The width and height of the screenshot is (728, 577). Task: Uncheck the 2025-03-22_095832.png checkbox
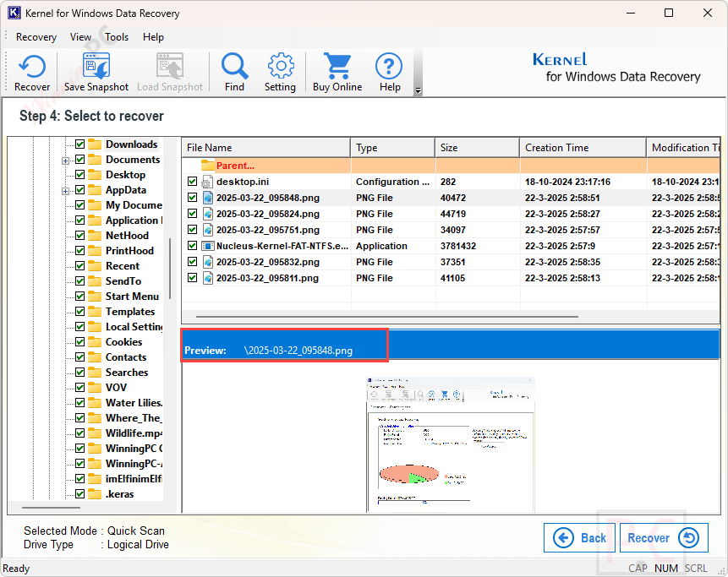pyautogui.click(x=192, y=262)
